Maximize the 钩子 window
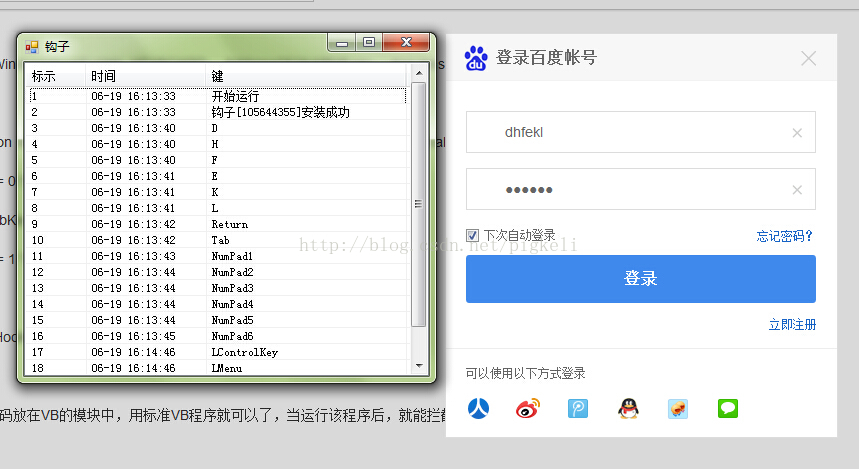The image size is (859, 469). [369, 43]
